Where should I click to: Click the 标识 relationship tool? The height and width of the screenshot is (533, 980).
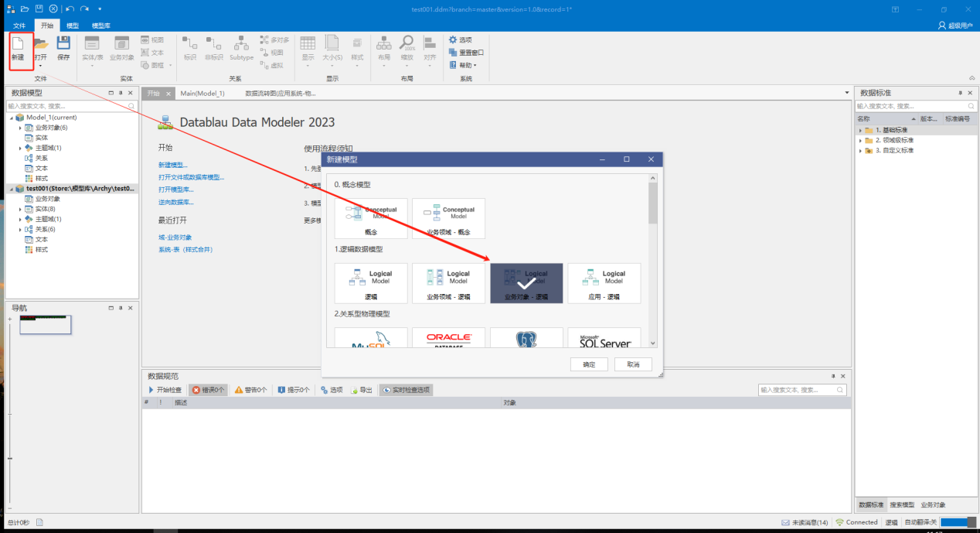click(x=189, y=48)
